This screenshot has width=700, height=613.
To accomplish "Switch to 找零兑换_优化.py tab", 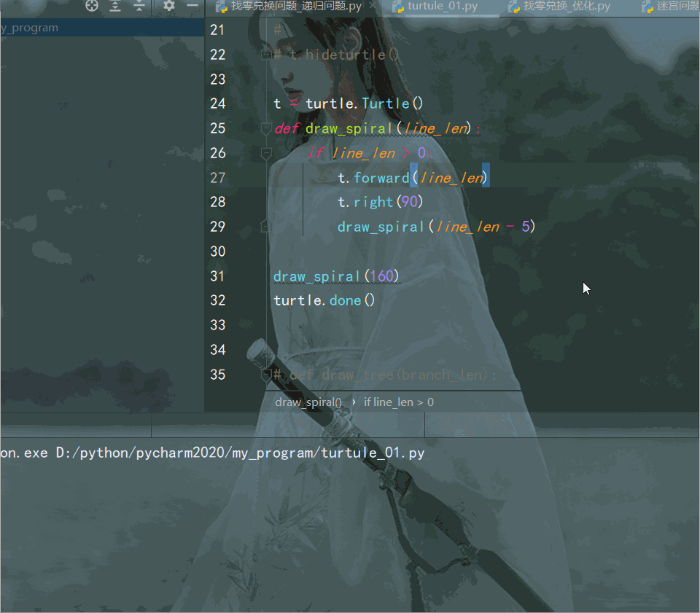I will pyautogui.click(x=560, y=7).
